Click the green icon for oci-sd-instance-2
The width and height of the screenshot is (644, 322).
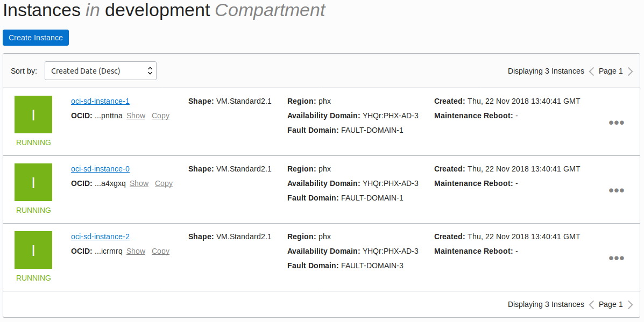pyautogui.click(x=33, y=250)
